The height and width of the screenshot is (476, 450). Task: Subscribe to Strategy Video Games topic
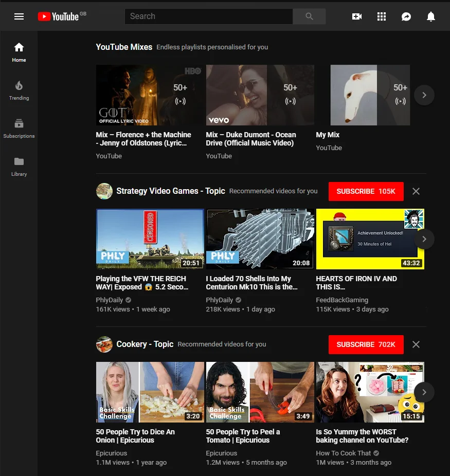pos(366,191)
